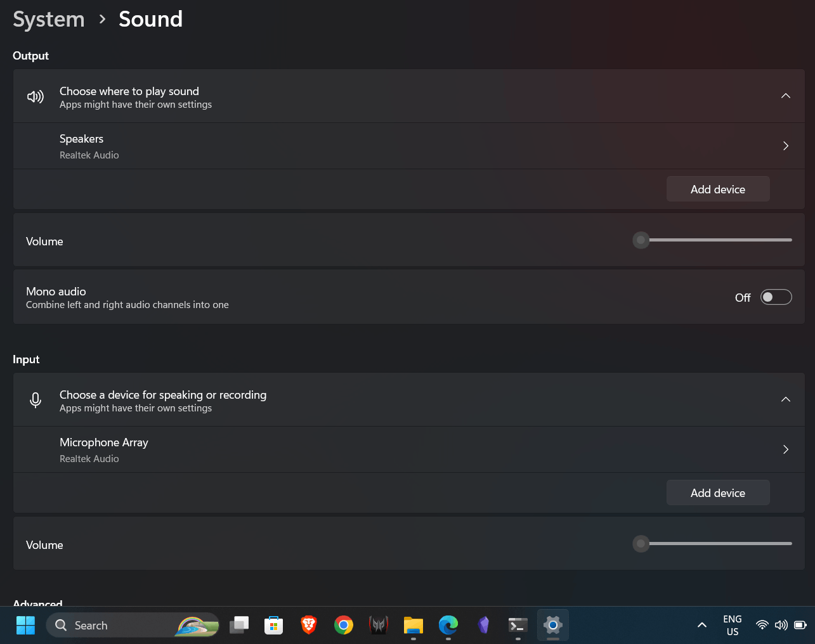Open the ENG US language switcher
815x644 pixels.
tap(732, 624)
